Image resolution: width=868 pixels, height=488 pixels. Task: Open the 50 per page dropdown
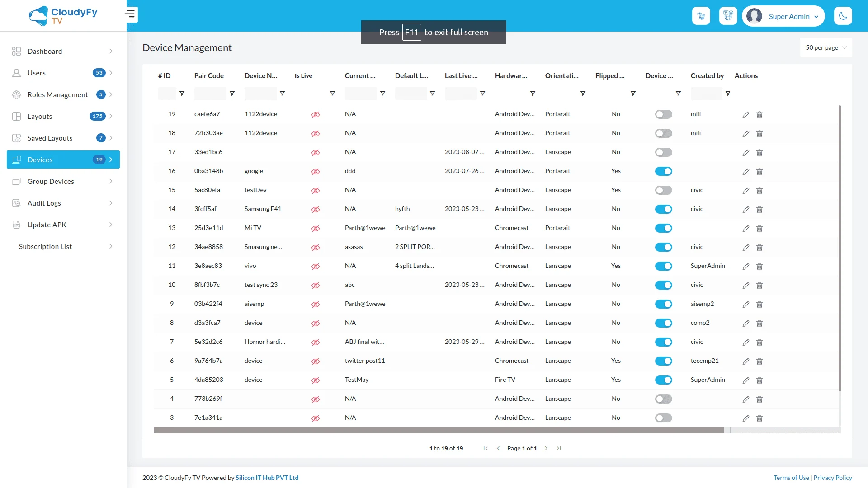pos(826,48)
